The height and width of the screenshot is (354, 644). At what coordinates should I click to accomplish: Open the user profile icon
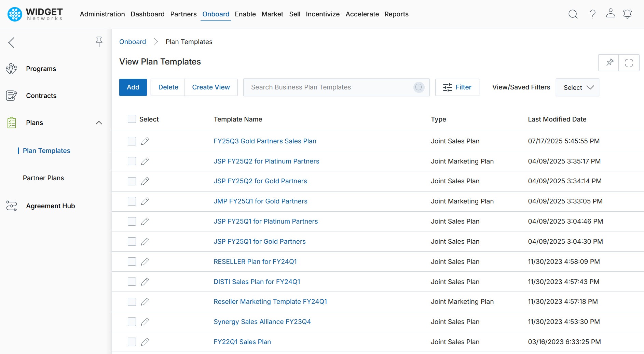tap(611, 14)
